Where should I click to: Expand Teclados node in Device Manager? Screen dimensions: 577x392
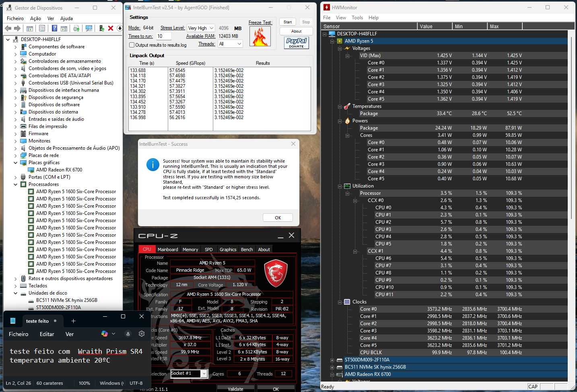pyautogui.click(x=16, y=286)
